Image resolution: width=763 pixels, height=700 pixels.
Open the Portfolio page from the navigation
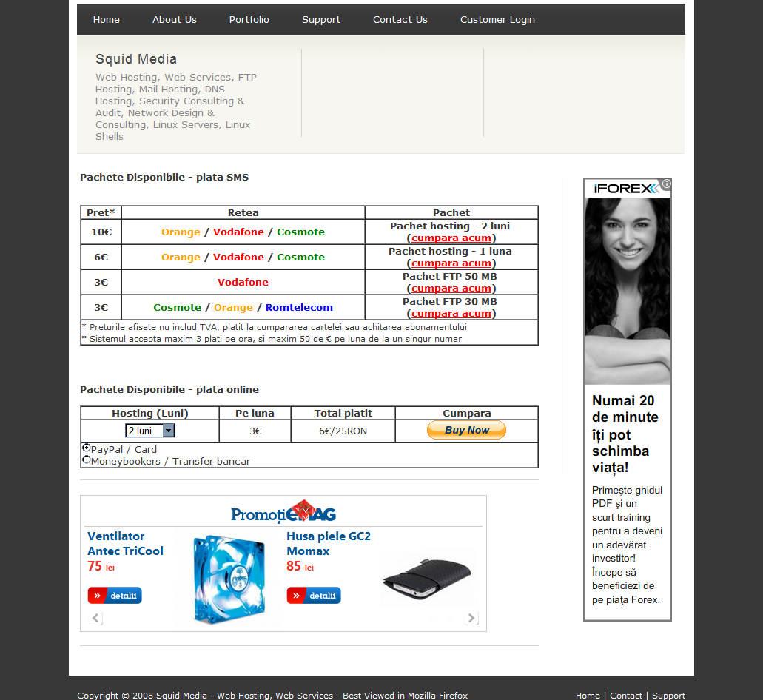249,19
